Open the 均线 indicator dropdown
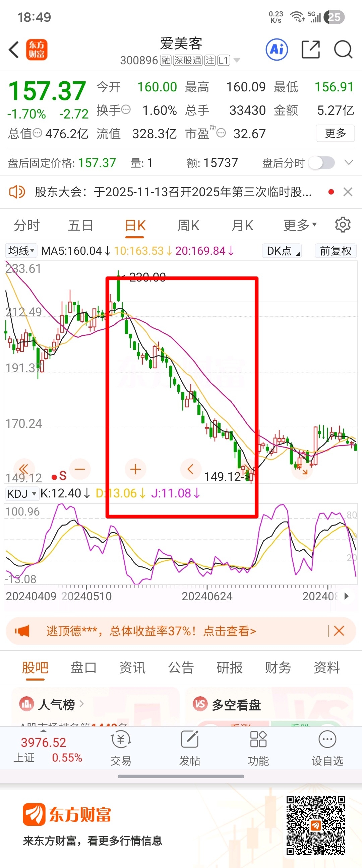The width and height of the screenshot is (362, 868). pyautogui.click(x=21, y=251)
